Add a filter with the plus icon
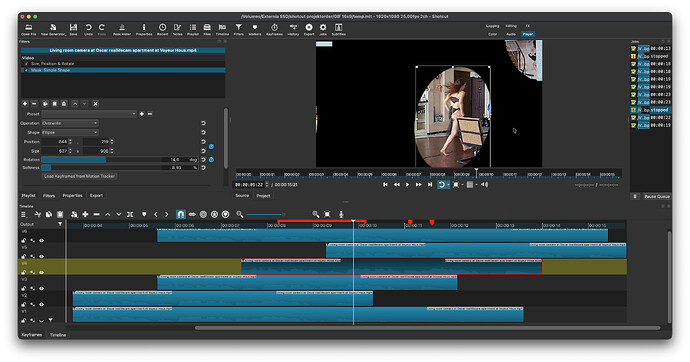Viewport: 690px width, 362px height. (25, 104)
